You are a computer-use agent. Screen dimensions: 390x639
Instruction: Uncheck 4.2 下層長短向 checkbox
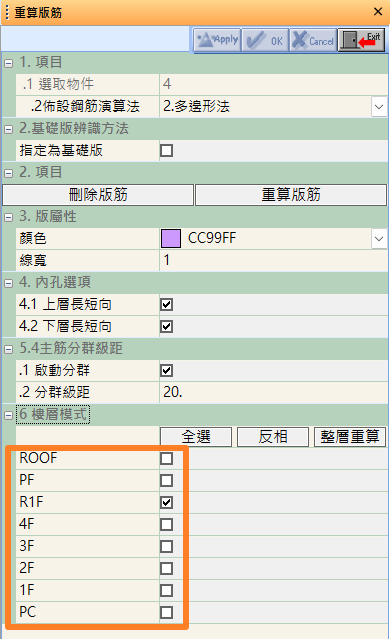(x=166, y=326)
